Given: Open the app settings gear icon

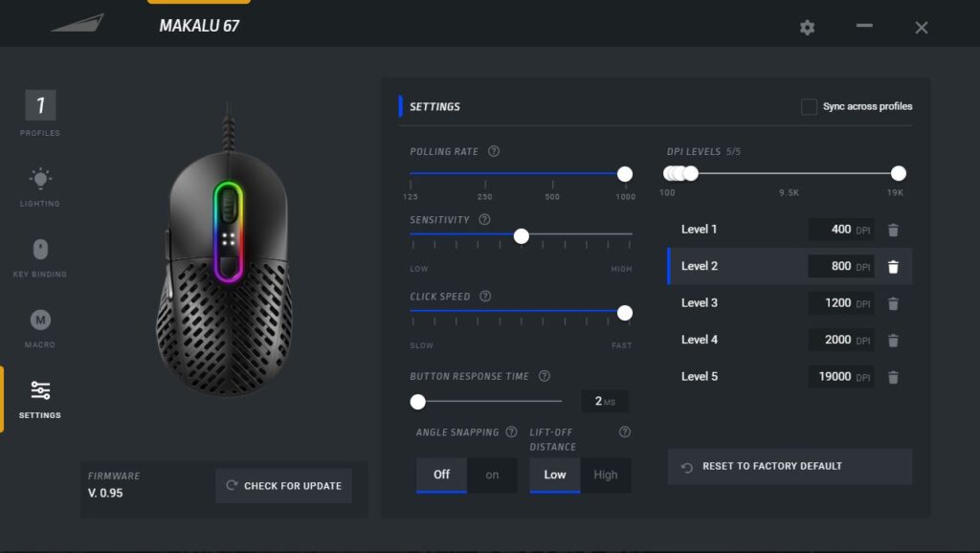Looking at the screenshot, I should [x=807, y=28].
